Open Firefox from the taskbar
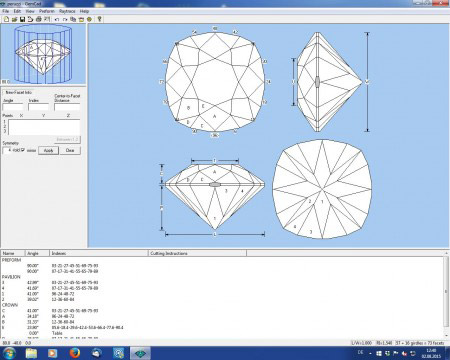This screenshot has height=360, width=450. 75,353
